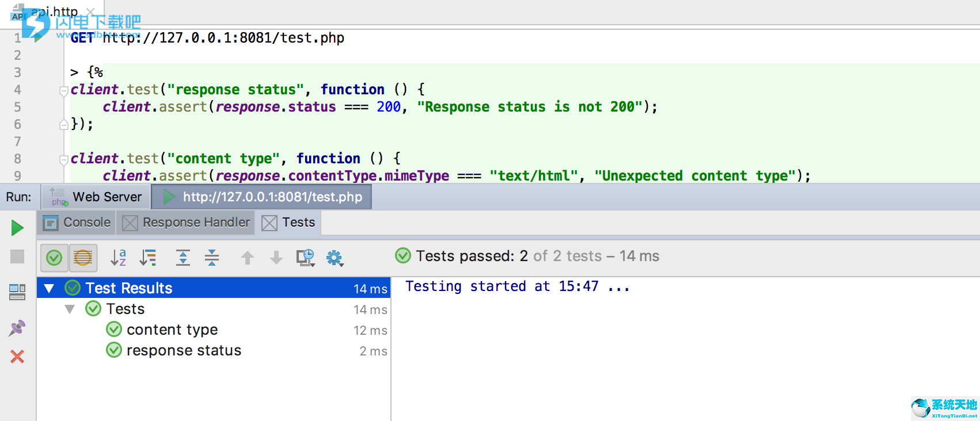
Task: Switch to the Response Handler tab
Action: [x=186, y=223]
